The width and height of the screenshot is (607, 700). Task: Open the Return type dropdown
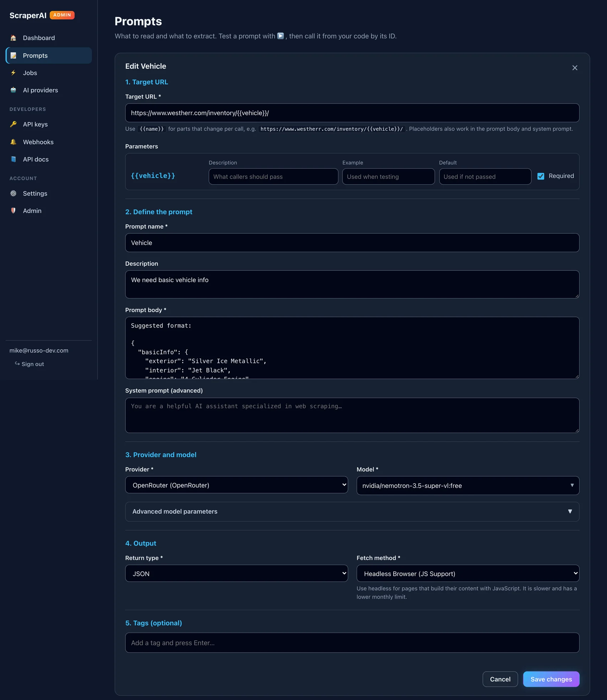click(x=236, y=574)
